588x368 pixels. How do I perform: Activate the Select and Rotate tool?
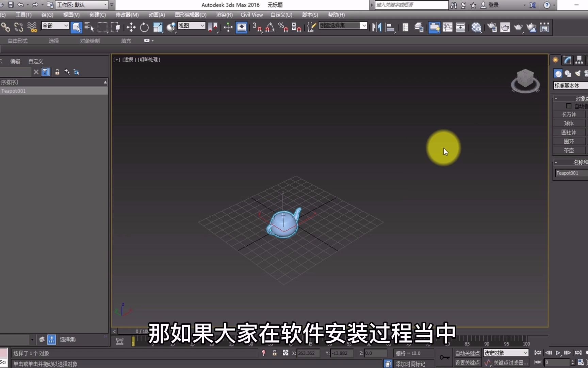click(144, 27)
